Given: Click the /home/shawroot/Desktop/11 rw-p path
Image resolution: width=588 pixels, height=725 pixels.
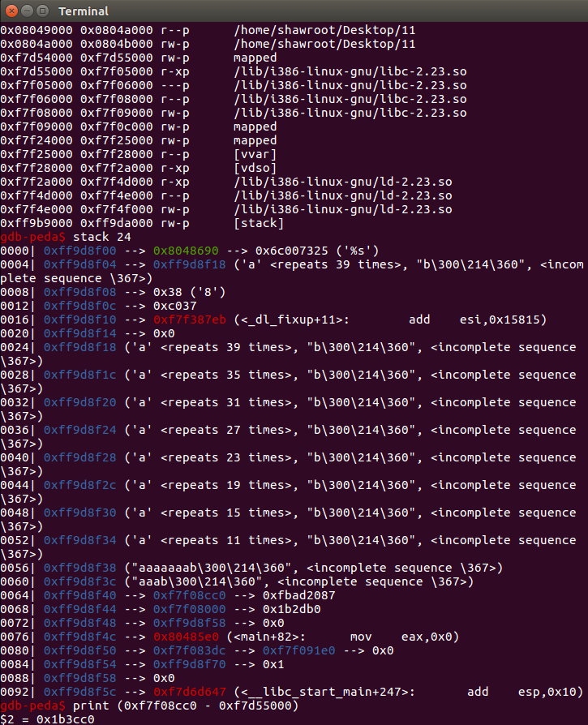Looking at the screenshot, I should point(324,45).
